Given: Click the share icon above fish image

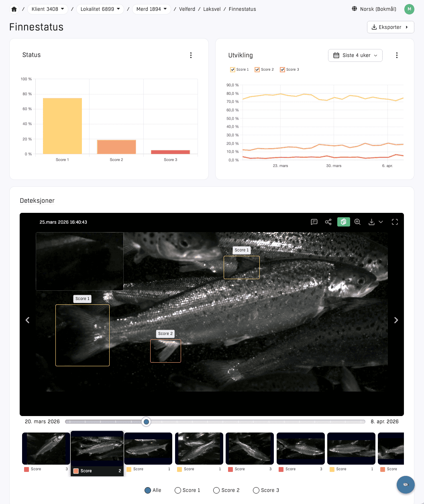Looking at the screenshot, I should (328, 222).
